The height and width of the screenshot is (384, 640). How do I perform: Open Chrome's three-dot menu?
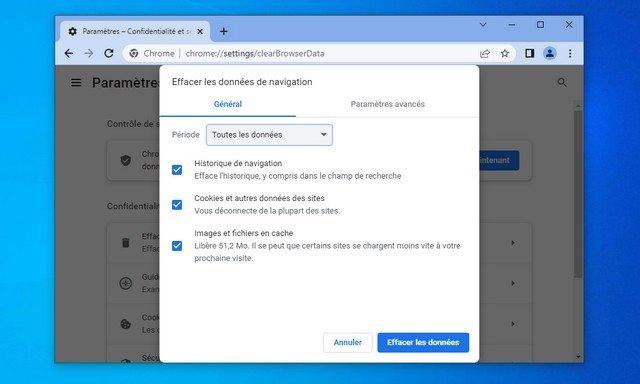coord(570,53)
